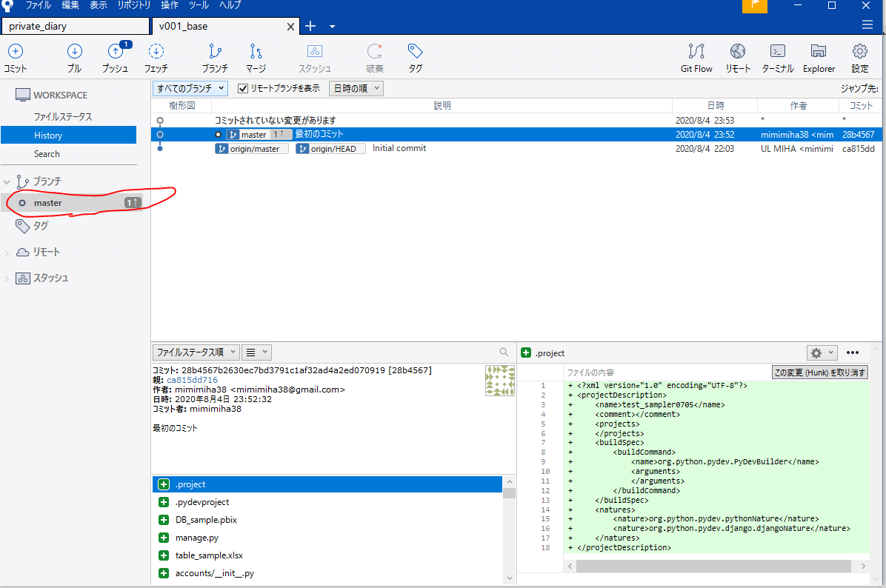Viewport: 886px width, 588px height.
Task: Select .pydevproject in file list
Action: click(327, 502)
